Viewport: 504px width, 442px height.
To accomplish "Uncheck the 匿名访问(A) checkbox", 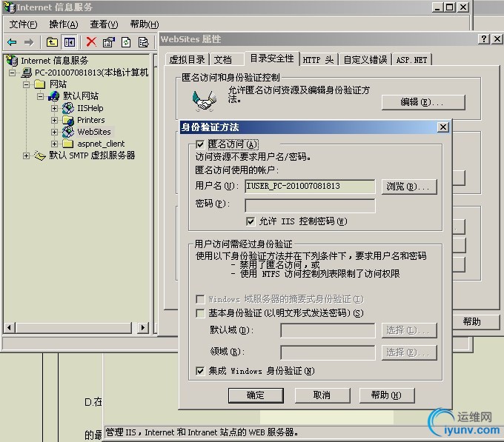I will click(200, 144).
